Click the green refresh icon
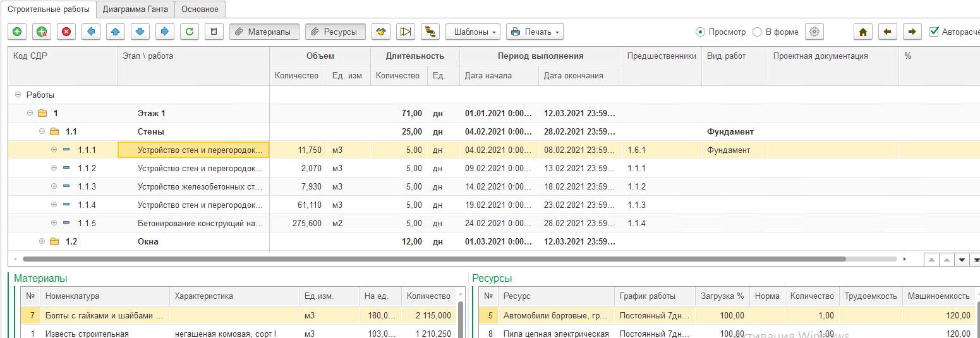 tap(190, 32)
